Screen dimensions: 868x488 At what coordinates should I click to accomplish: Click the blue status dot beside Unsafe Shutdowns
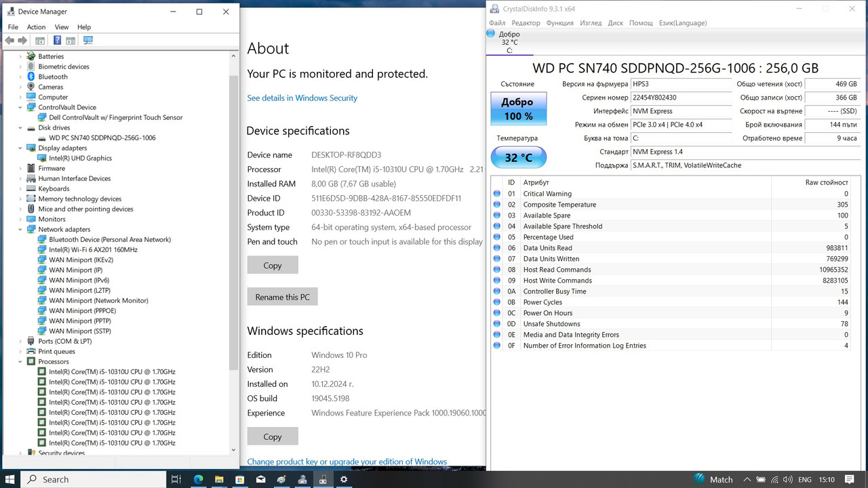pyautogui.click(x=497, y=324)
